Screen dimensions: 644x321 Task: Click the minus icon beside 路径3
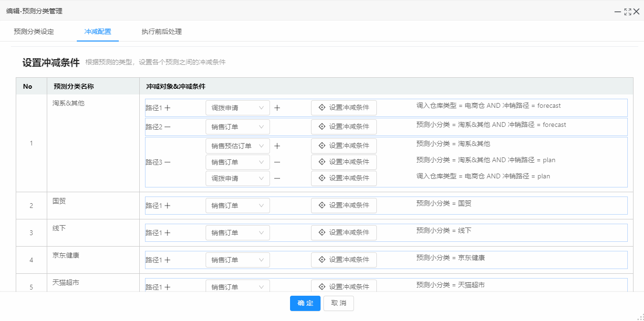click(167, 162)
